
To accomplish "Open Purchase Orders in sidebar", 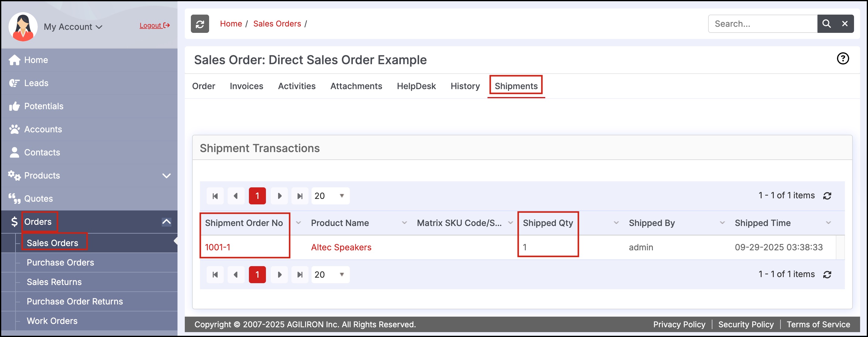I will coord(60,262).
